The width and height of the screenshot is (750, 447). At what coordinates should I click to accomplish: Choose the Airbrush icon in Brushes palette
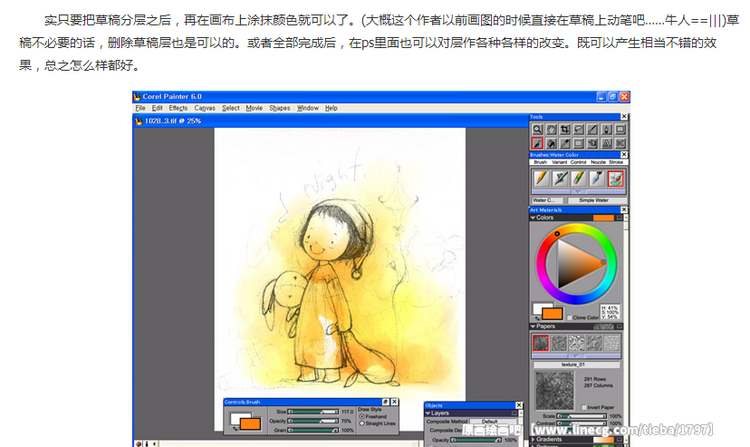coord(561,179)
